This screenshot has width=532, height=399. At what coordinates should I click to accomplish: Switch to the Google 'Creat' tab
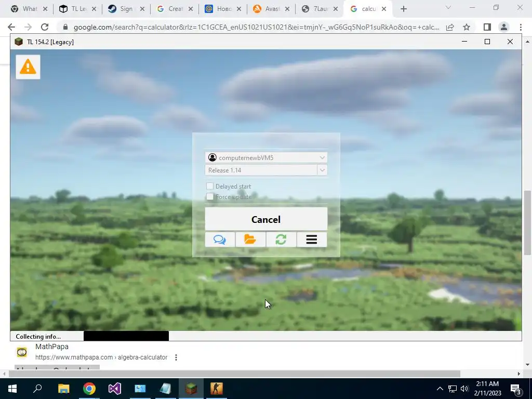click(175, 9)
